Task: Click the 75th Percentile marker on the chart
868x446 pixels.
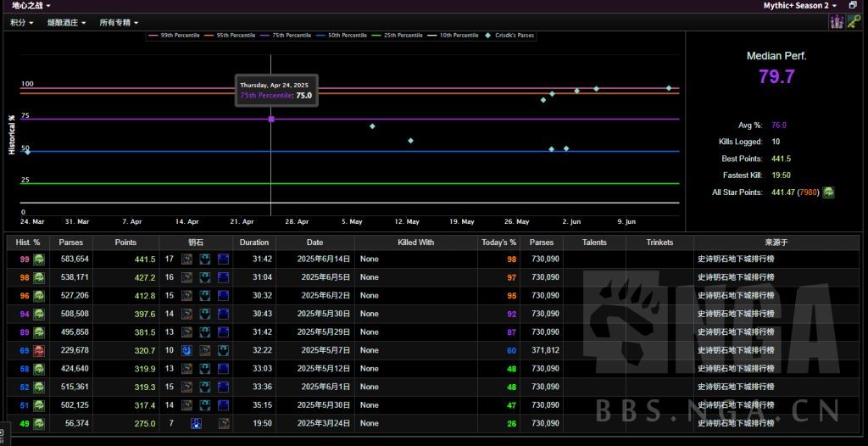Action: click(x=271, y=119)
